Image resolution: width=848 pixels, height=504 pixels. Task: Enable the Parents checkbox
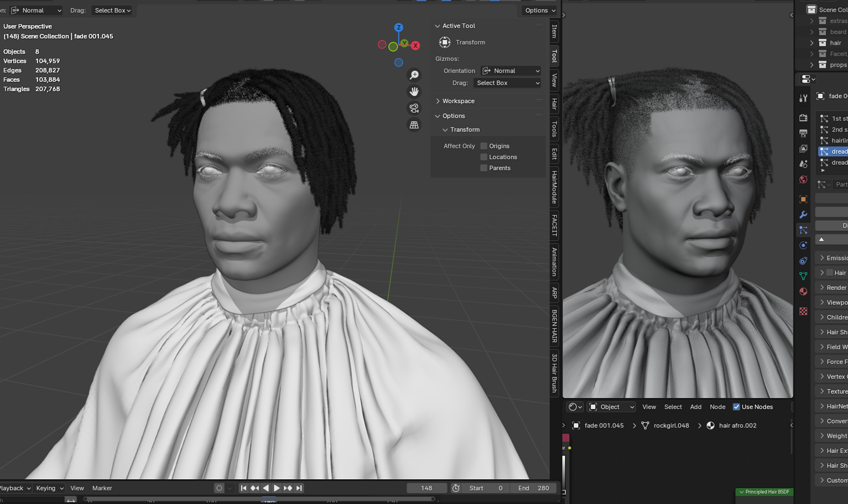coord(483,168)
